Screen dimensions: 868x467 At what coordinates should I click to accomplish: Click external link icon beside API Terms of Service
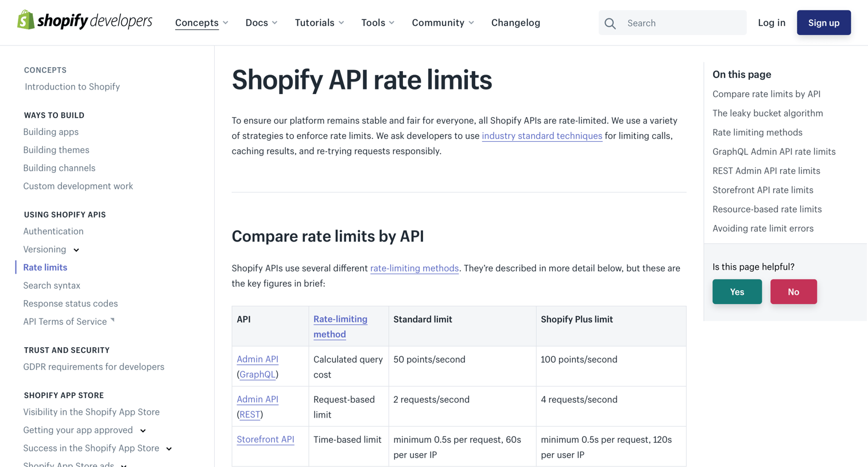113,320
